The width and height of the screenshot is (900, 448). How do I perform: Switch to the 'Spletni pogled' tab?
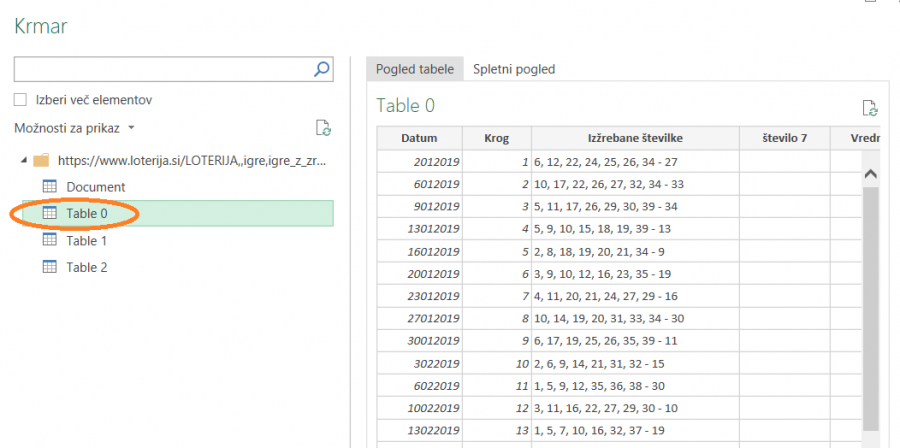tap(514, 69)
